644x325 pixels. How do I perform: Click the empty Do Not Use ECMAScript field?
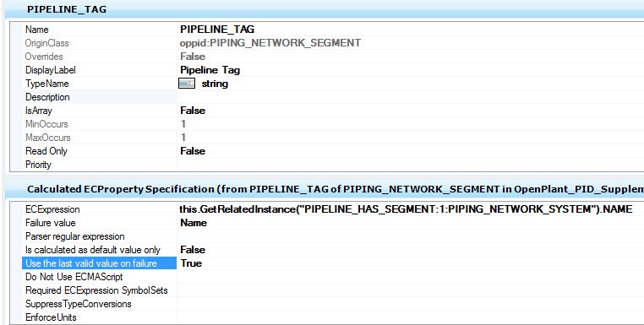tap(411, 277)
